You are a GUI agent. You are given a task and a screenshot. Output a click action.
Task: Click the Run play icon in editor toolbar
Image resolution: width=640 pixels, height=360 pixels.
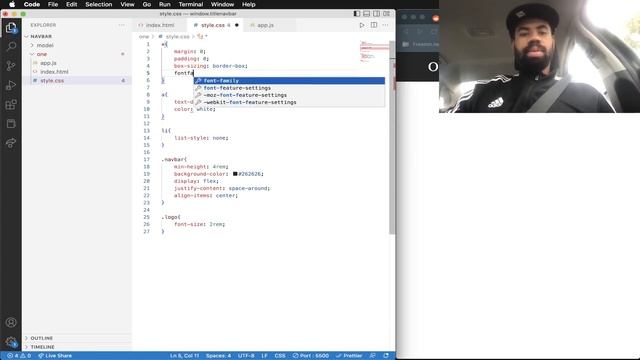coord(362,25)
